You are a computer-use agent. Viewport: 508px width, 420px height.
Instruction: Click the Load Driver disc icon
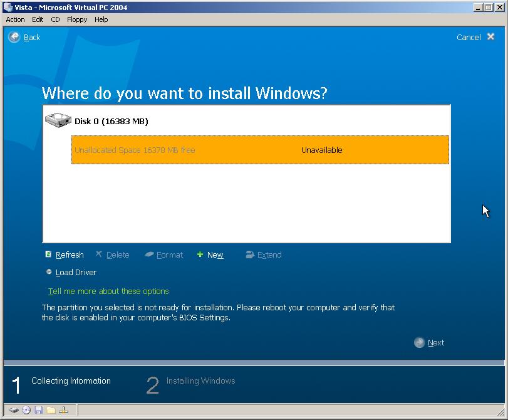[x=49, y=272]
